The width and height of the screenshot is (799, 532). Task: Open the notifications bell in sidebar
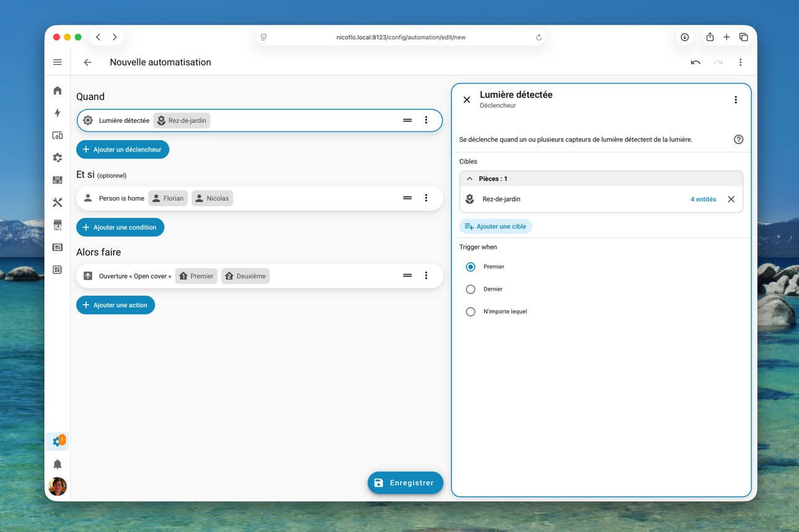click(x=57, y=464)
